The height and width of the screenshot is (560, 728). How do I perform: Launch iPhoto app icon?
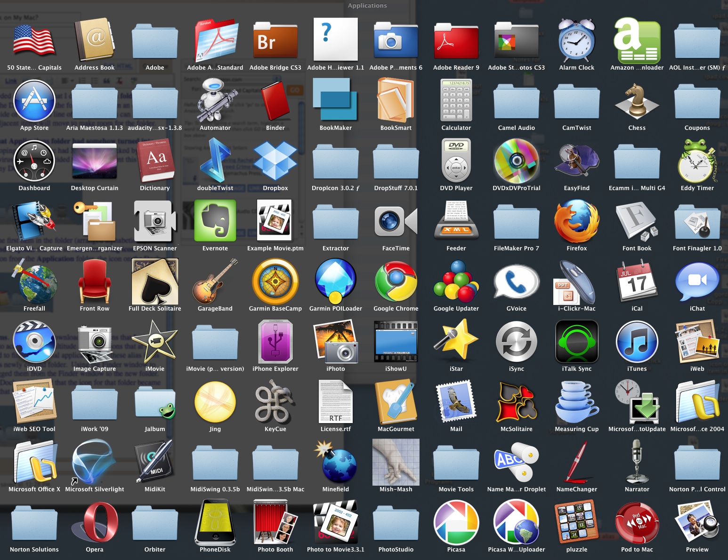[336, 341]
